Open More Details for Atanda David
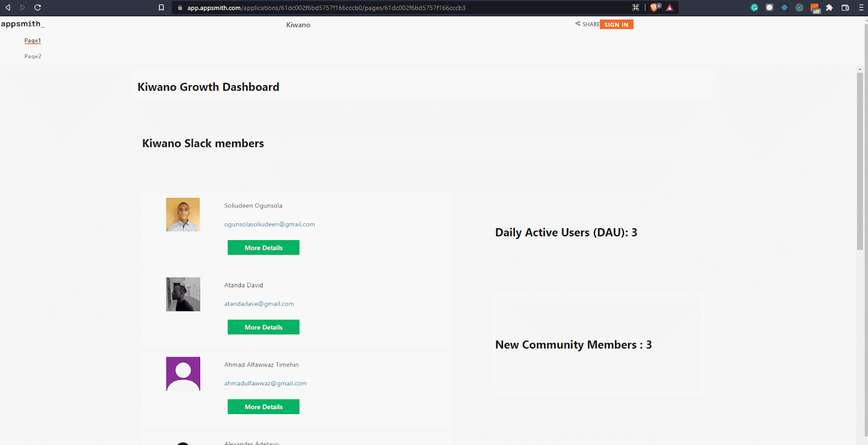 (263, 327)
